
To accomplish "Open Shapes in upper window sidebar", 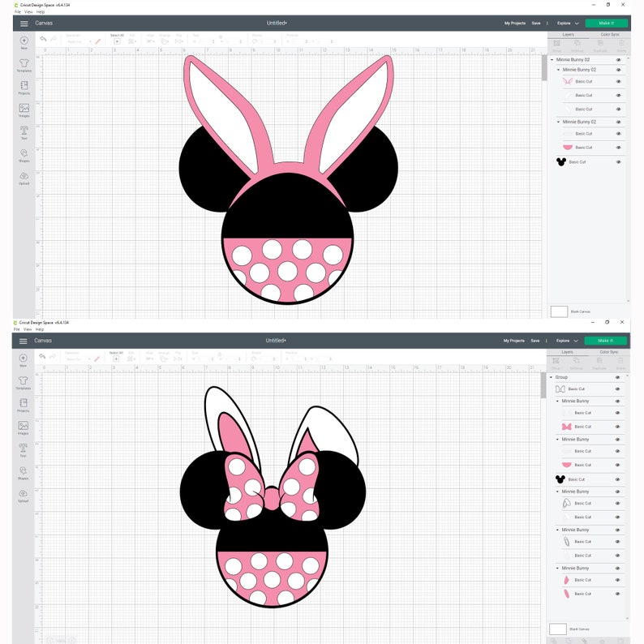I will pos(24,153).
